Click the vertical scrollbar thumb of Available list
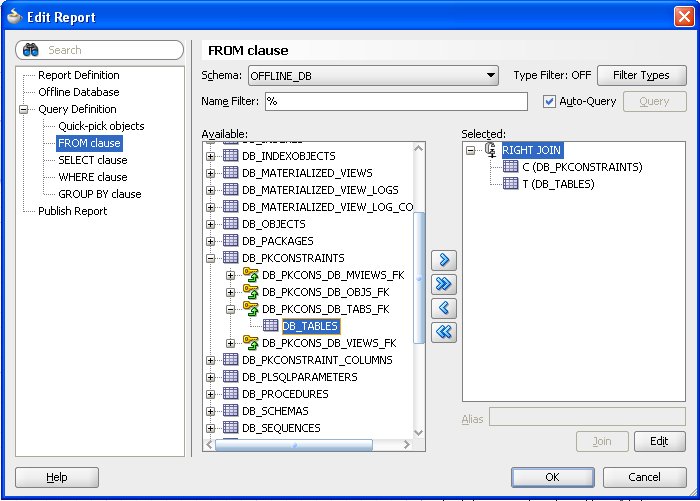 419,278
